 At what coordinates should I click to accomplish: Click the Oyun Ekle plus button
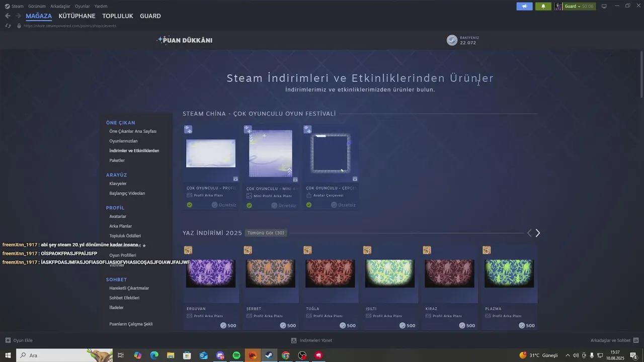[x=19, y=340]
